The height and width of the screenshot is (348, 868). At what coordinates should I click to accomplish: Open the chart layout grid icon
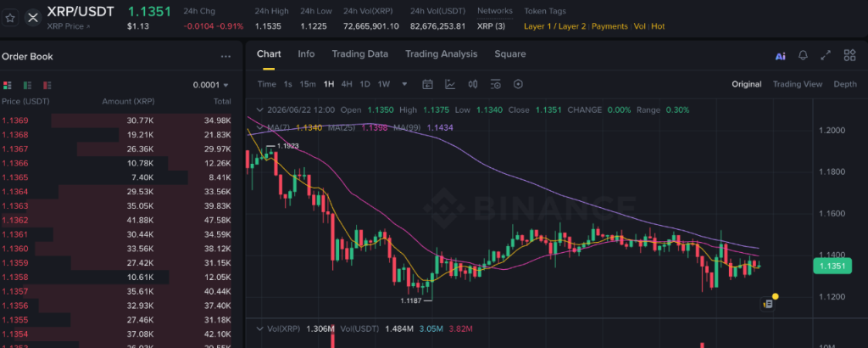tap(849, 55)
